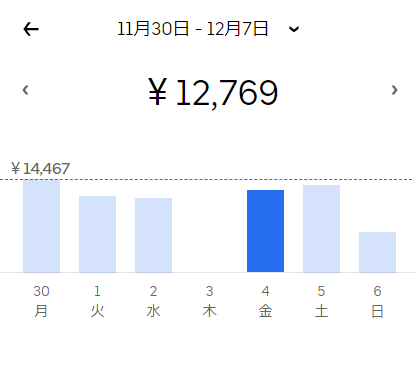Viewport: 416px width, 386px height.
Task: Select the Monday 30 bar in chart
Action: coord(41,226)
